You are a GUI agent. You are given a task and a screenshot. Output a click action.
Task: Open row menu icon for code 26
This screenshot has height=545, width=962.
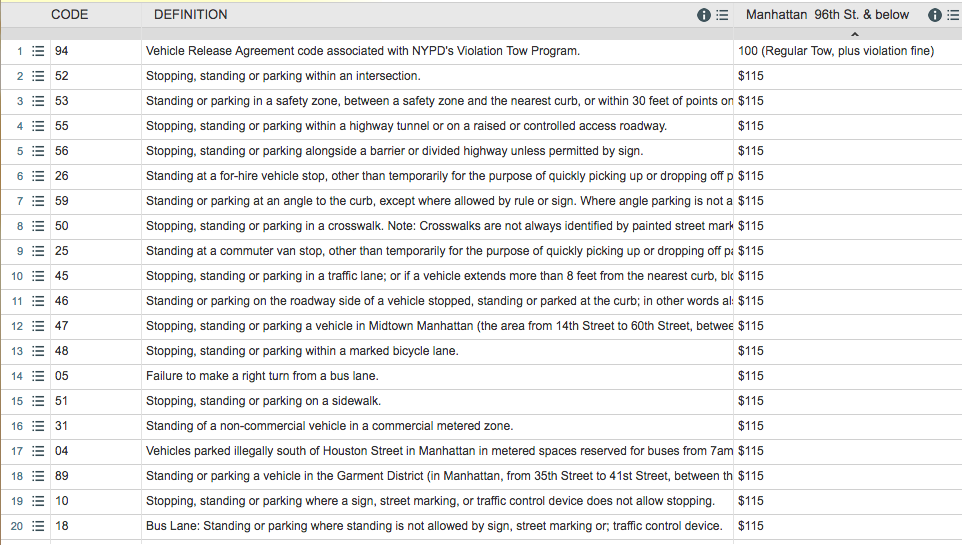38,176
